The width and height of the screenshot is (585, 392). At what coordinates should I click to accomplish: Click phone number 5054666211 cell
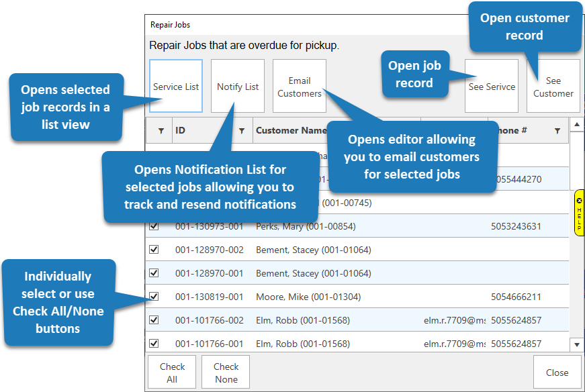[516, 297]
